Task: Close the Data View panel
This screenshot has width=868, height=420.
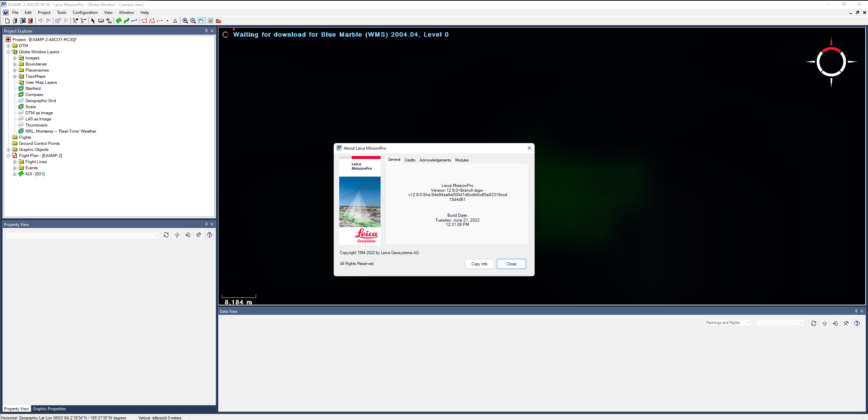Action: pos(862,311)
